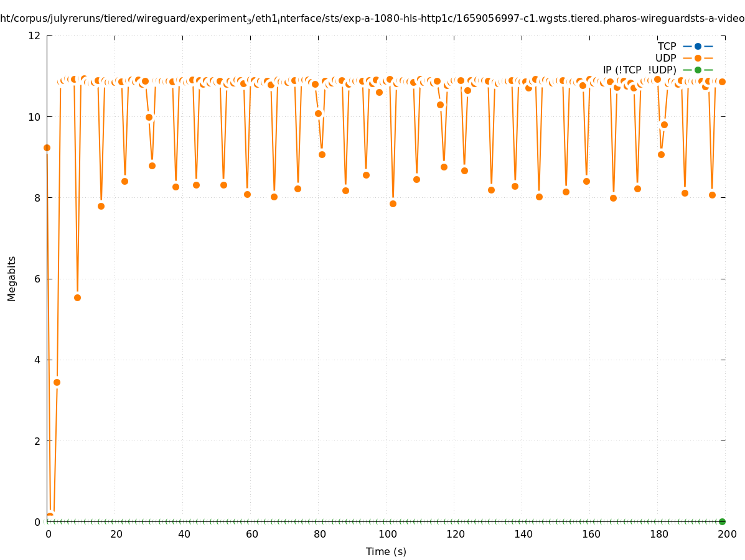Select the TCP legend label
Image resolution: width=745 pixels, height=560 pixels.
coord(667,46)
